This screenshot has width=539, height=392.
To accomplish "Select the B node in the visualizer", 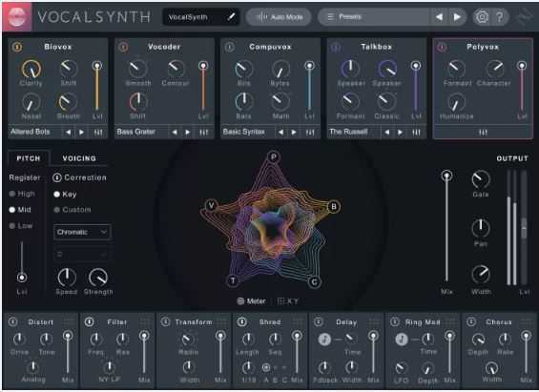I will pyautogui.click(x=334, y=206).
